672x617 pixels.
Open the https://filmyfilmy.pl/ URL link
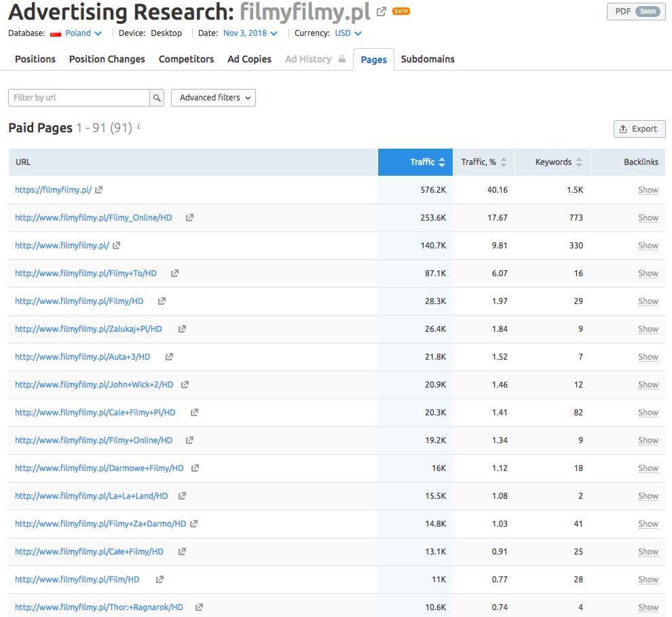coord(53,190)
